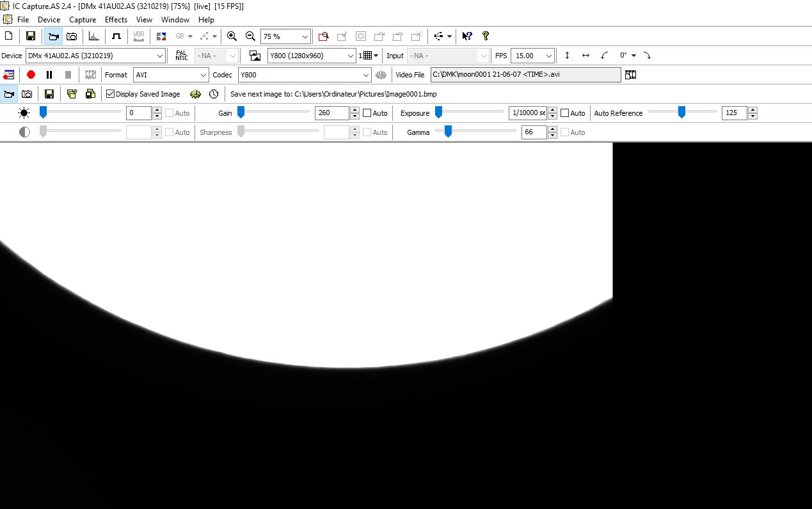Click the Gain slider handle
The width and height of the screenshot is (812, 509).
[x=241, y=113]
